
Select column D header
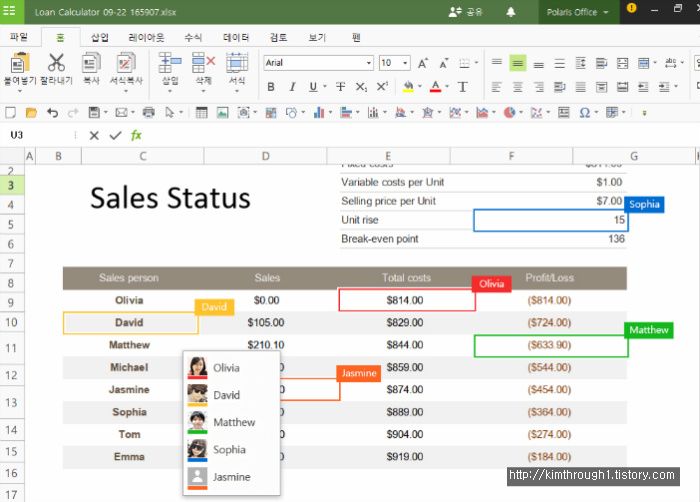pyautogui.click(x=265, y=156)
